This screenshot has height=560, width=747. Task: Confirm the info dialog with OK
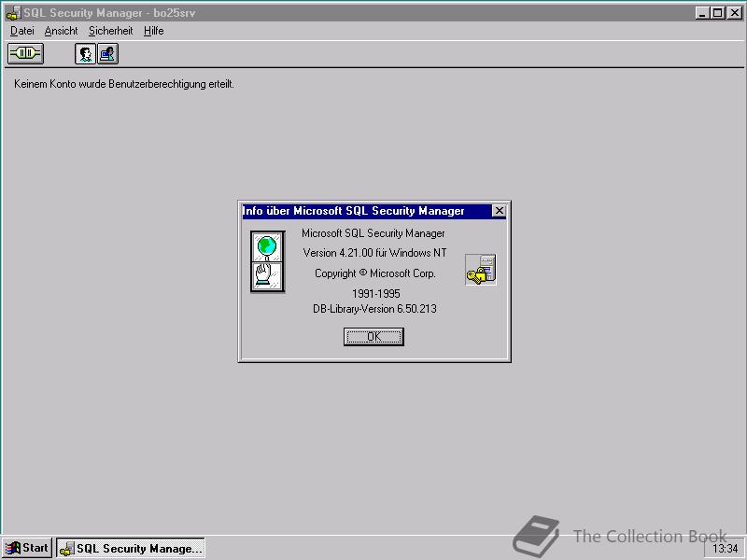(x=374, y=337)
